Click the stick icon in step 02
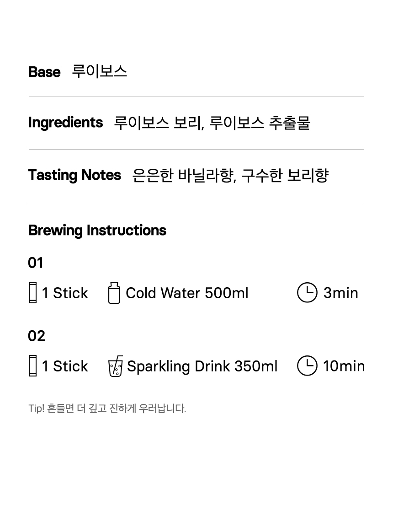The height and width of the screenshot is (532, 393). pos(32,366)
